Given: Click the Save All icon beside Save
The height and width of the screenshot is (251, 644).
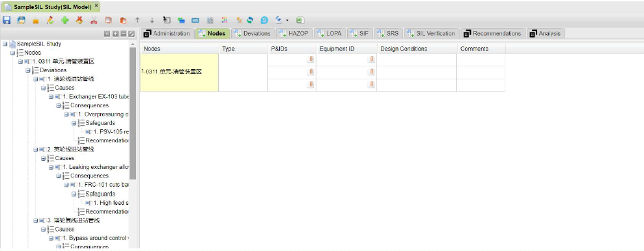Looking at the screenshot, I should point(21,20).
